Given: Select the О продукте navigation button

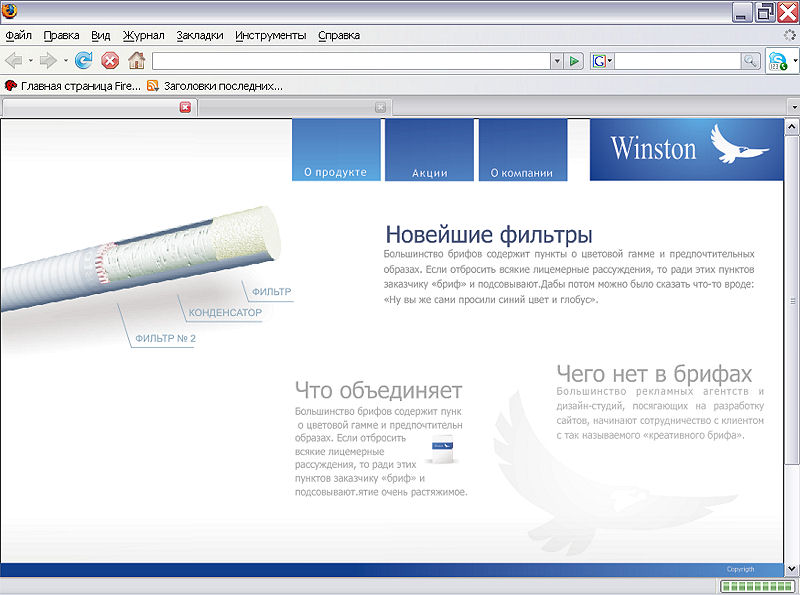Looking at the screenshot, I should pos(335,171).
